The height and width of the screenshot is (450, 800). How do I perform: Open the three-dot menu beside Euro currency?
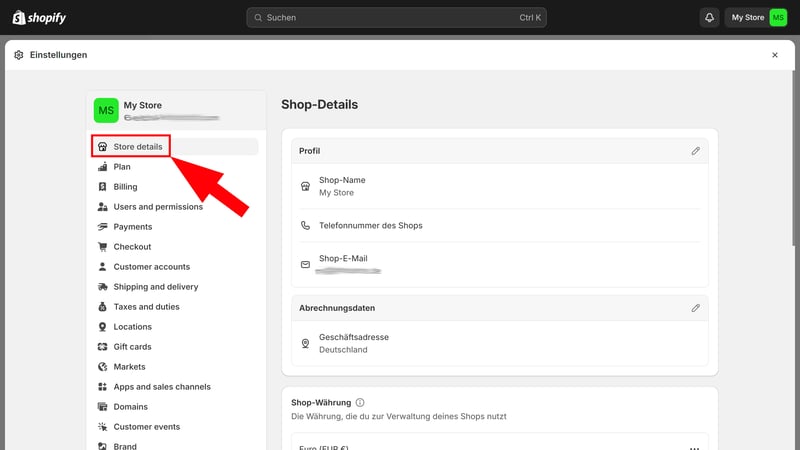(694, 447)
